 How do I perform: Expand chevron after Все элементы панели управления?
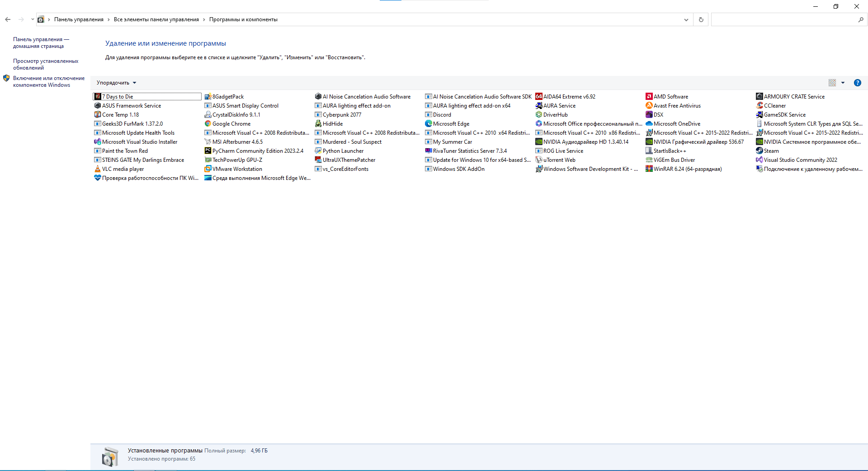pos(204,19)
